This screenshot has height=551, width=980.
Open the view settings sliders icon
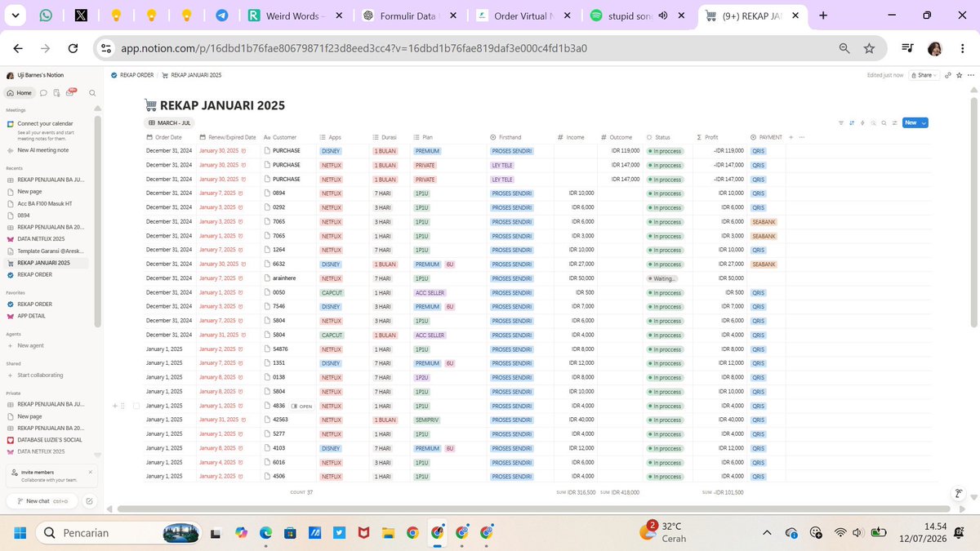click(894, 123)
